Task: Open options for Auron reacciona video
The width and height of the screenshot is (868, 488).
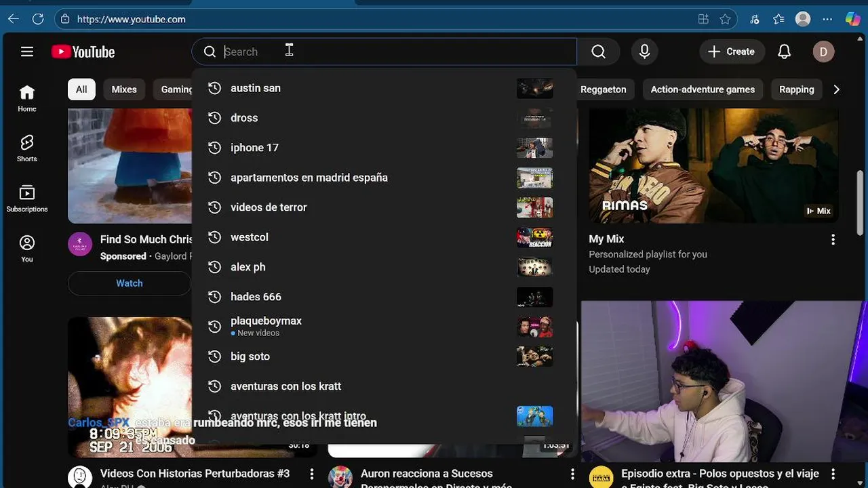Action: pos(572,474)
